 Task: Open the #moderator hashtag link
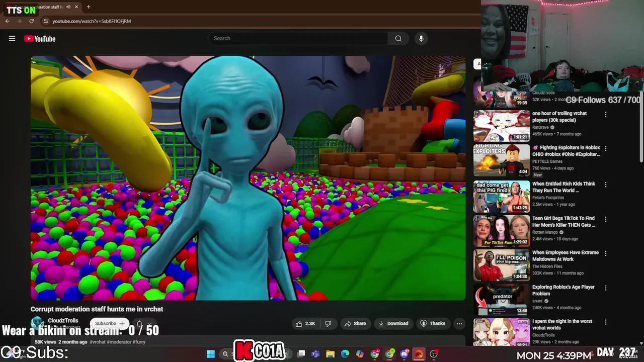(x=119, y=342)
